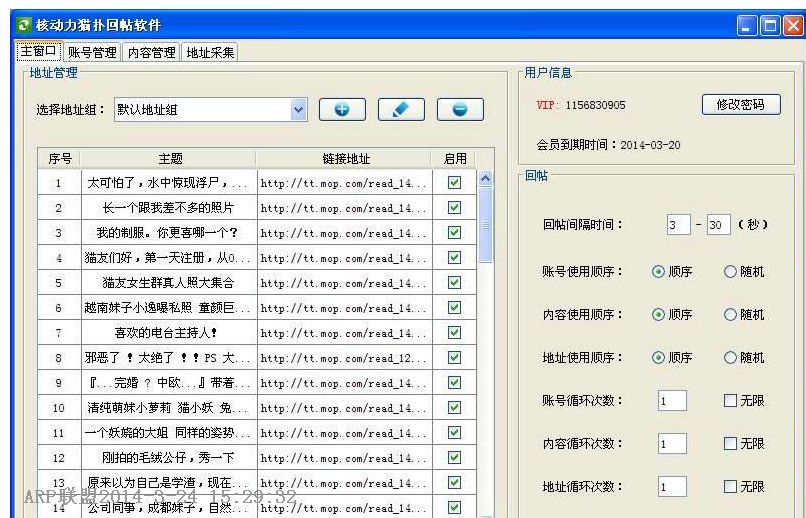The width and height of the screenshot is (806, 518).
Task: Select the topic 刚拍的毛绒公仔,秀一下
Action: point(169,457)
